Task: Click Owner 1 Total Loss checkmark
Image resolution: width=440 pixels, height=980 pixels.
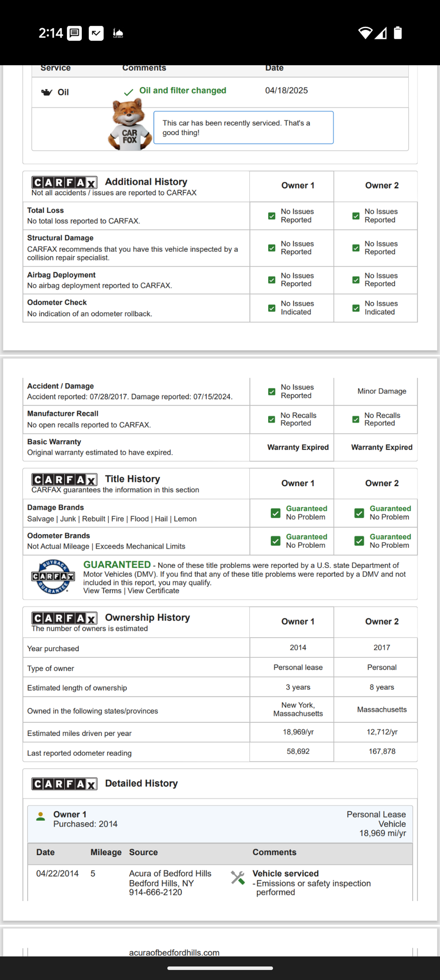Action: pos(272,216)
